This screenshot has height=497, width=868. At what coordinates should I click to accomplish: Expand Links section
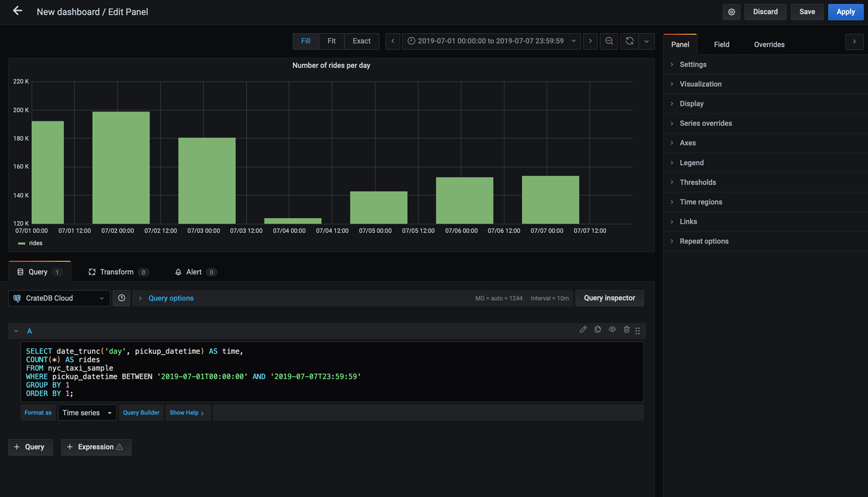pyautogui.click(x=766, y=221)
